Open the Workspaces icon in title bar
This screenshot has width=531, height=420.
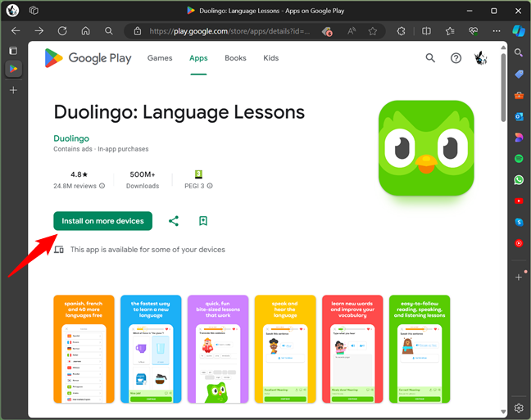(34, 11)
